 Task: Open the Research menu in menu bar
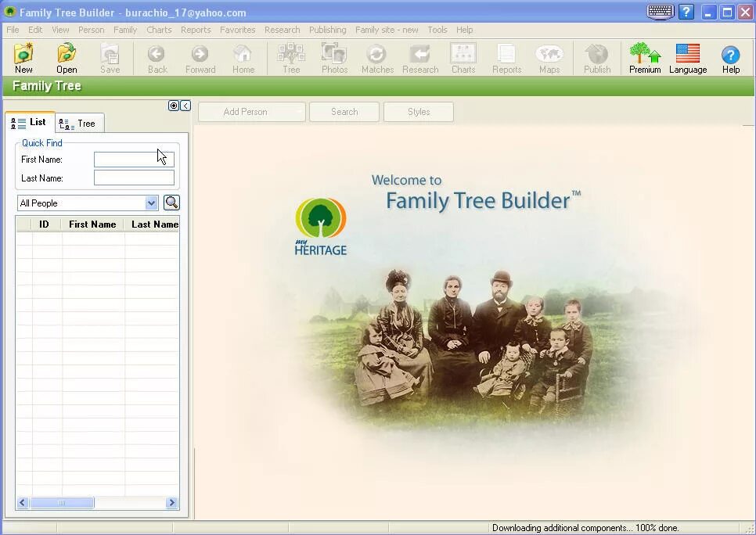[x=282, y=30]
